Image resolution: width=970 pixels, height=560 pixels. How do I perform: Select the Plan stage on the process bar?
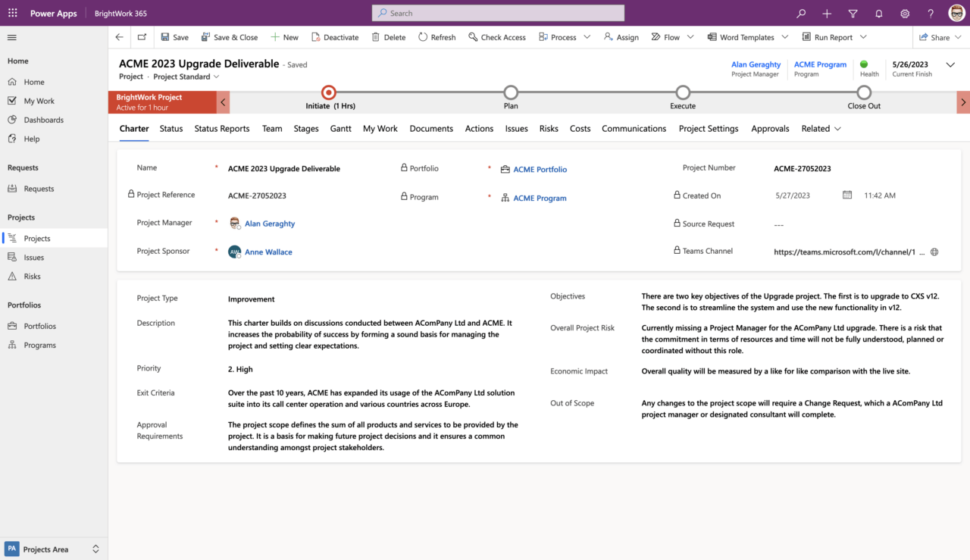point(511,94)
